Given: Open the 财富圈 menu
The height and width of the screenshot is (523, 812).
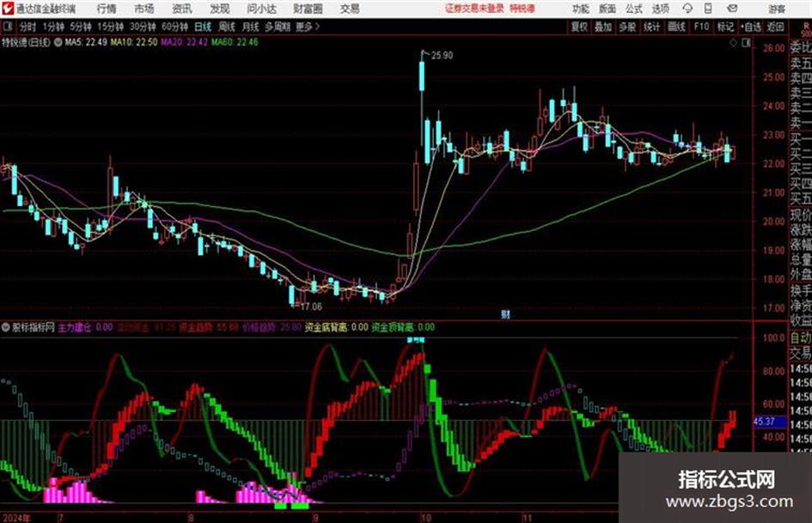Looking at the screenshot, I should [x=308, y=9].
